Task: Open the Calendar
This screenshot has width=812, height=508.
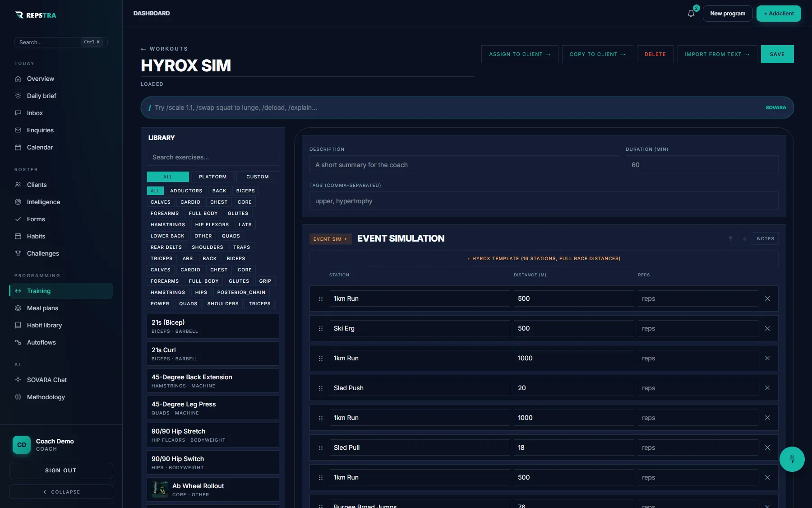Action: tap(61, 147)
